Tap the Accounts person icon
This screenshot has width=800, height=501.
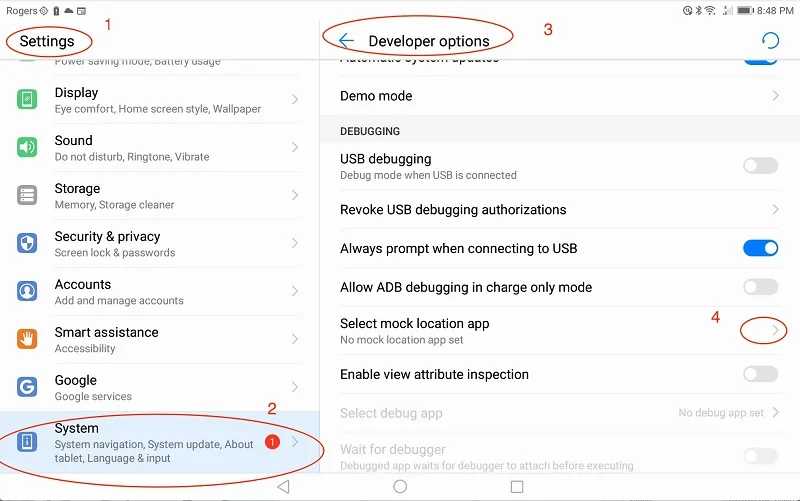[x=27, y=291]
